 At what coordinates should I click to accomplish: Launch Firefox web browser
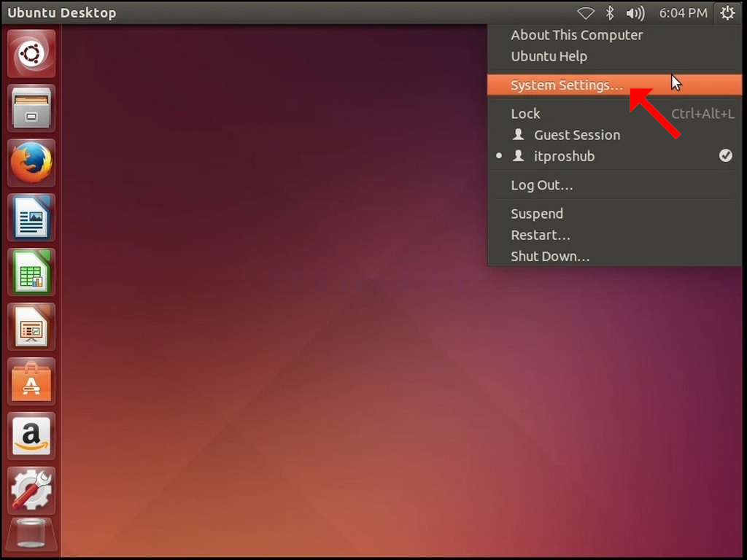pos(31,163)
